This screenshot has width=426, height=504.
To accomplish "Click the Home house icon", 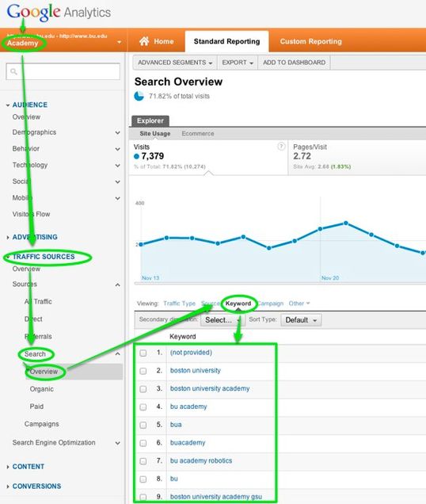I will click(x=144, y=41).
